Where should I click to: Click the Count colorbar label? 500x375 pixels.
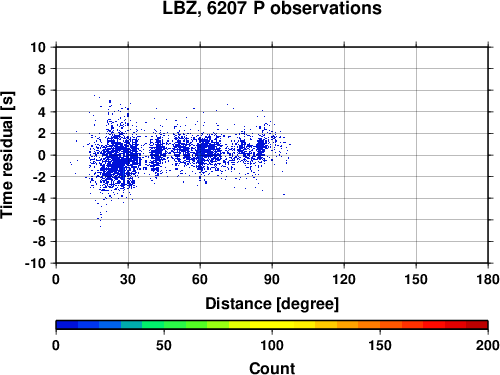[272, 368]
